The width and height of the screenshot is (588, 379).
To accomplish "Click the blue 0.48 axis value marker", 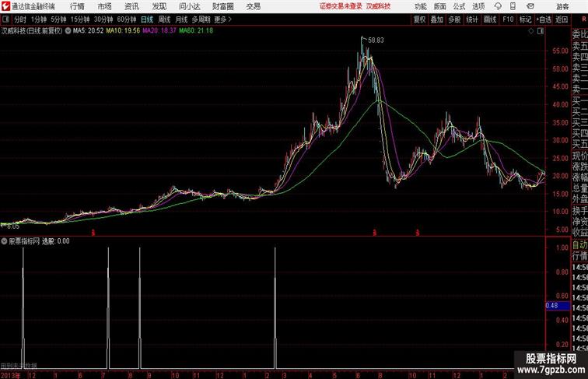I will (557, 305).
